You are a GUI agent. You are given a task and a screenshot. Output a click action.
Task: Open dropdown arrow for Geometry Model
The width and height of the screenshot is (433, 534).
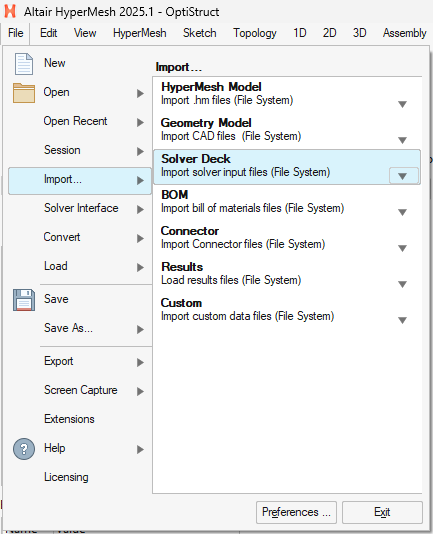pos(403,140)
